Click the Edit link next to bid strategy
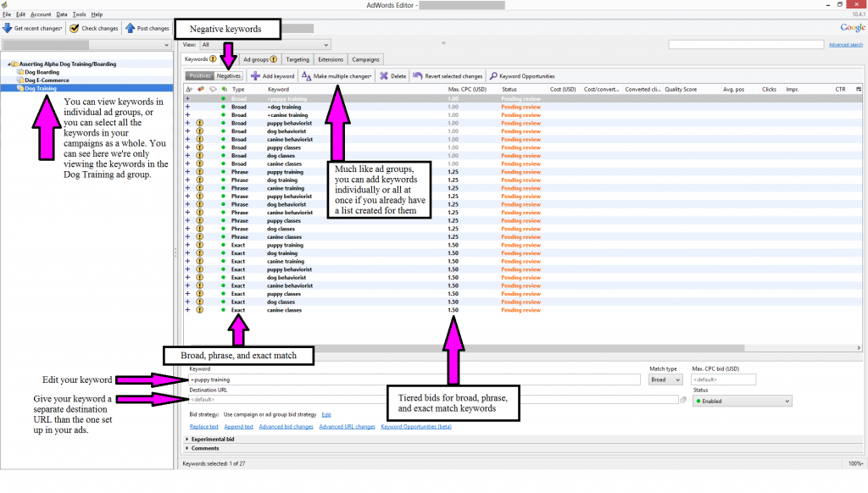This screenshot has height=493, width=868. click(x=326, y=414)
